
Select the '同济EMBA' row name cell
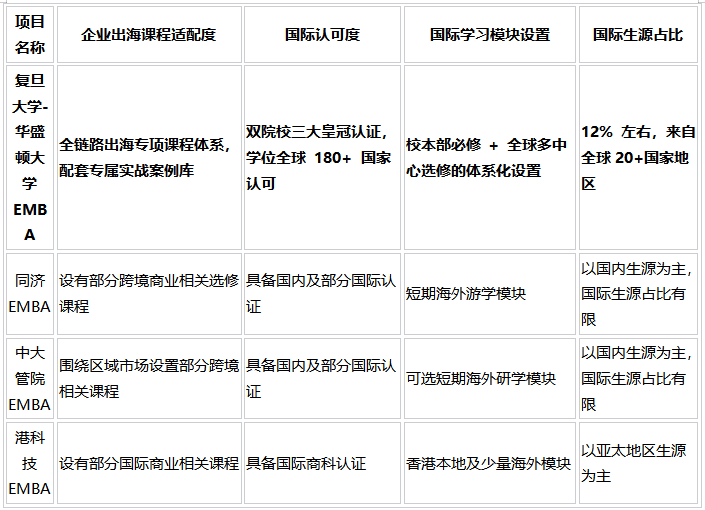tap(30, 294)
